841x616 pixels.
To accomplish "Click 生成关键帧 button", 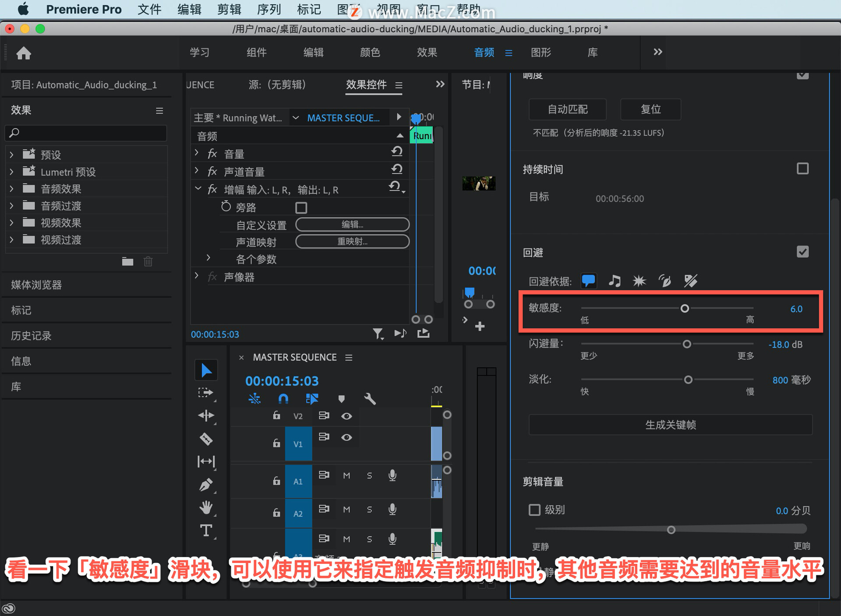I will tap(670, 425).
